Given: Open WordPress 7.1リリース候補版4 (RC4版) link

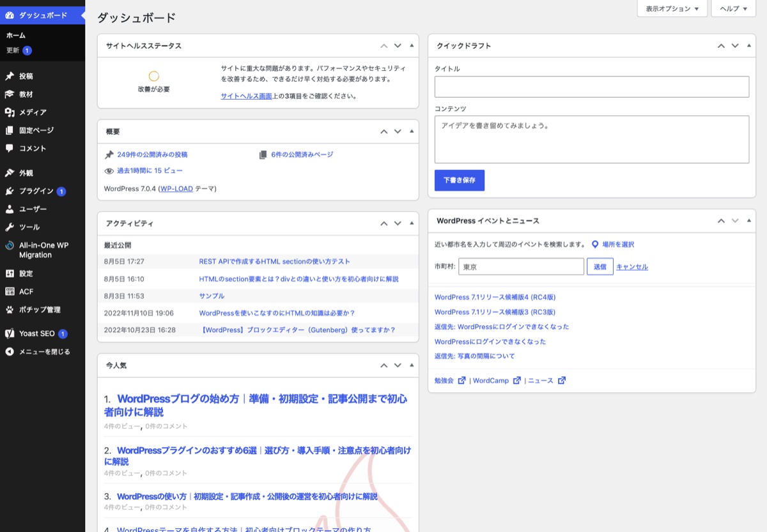Looking at the screenshot, I should 495,298.
